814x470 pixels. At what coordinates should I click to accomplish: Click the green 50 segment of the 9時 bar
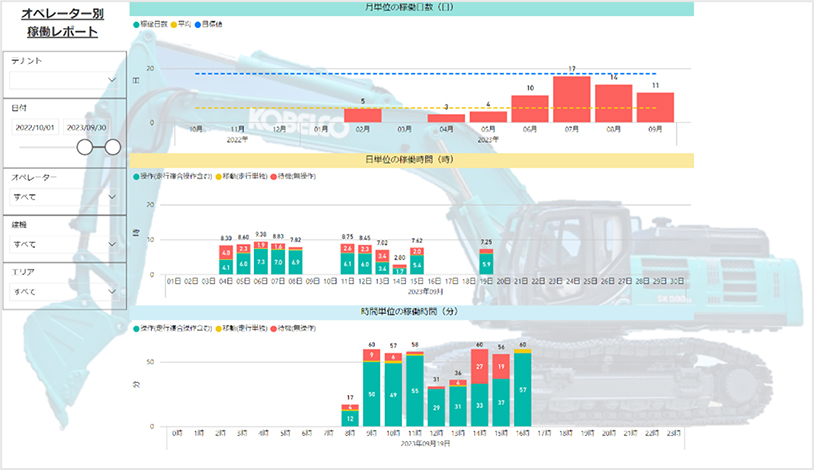click(372, 394)
